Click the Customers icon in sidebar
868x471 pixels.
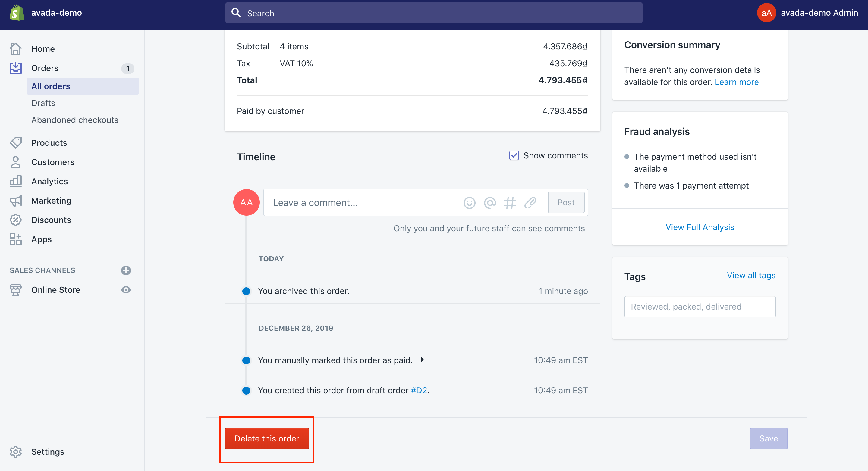click(16, 162)
